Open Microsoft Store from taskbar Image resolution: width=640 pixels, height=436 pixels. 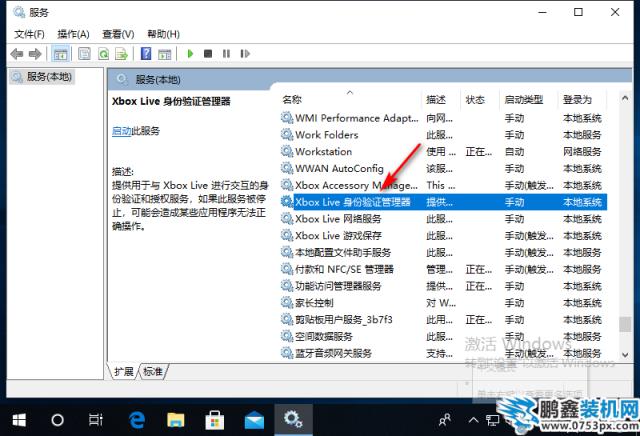tap(215, 420)
